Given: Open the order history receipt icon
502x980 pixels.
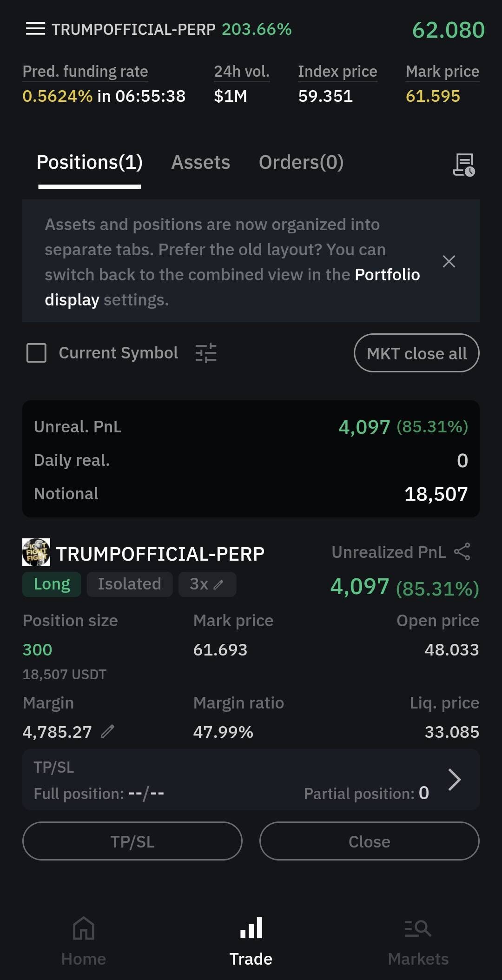Looking at the screenshot, I should pos(463,165).
